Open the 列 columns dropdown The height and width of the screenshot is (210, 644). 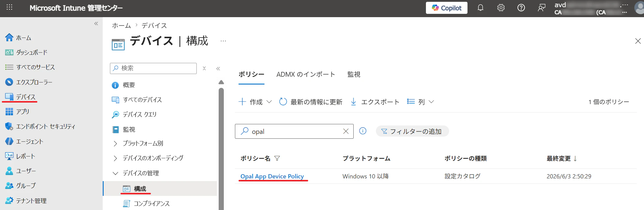[420, 102]
